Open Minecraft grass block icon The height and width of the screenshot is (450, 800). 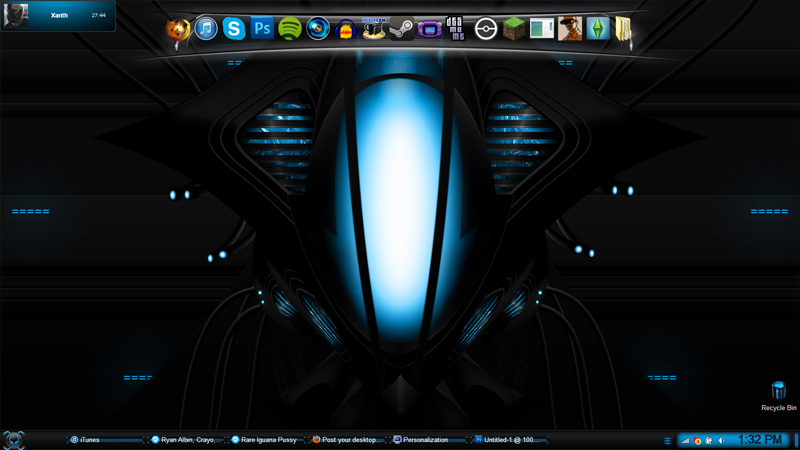click(514, 28)
